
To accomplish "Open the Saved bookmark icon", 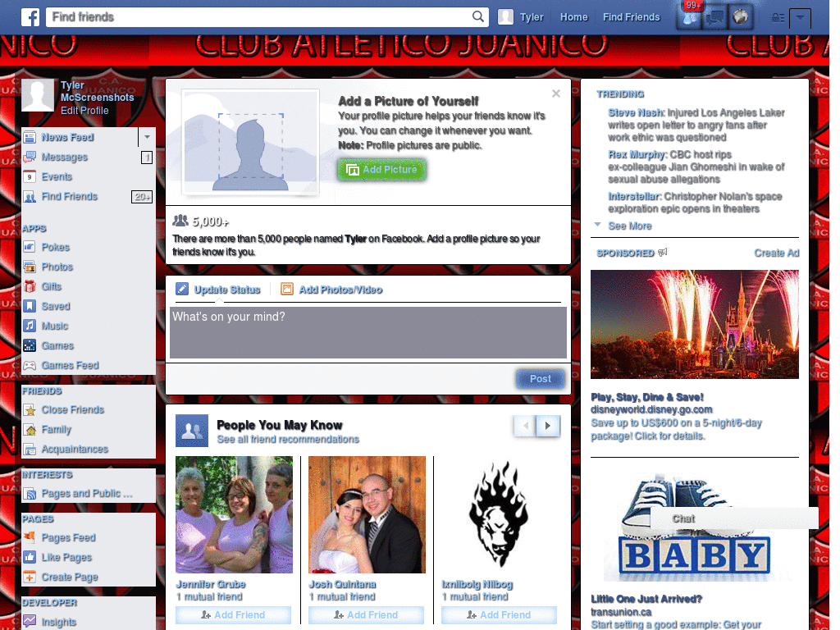I will point(30,307).
